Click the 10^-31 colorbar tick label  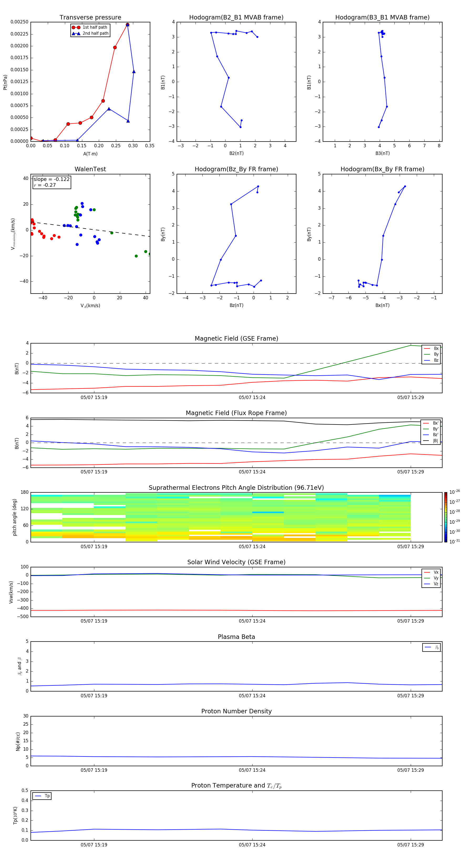click(455, 542)
